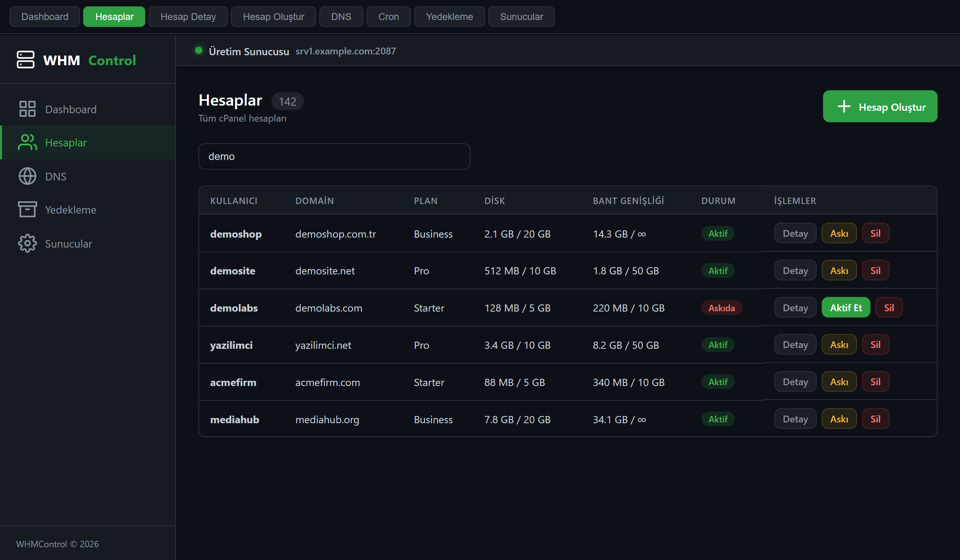This screenshot has height=560, width=960.
Task: Click the KULLANICI column header
Action: click(234, 200)
